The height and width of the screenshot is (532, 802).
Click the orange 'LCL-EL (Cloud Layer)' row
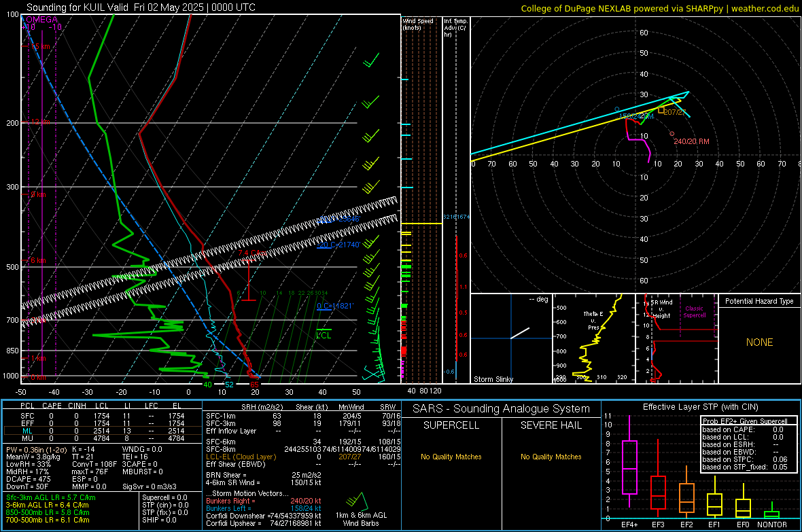pos(303,457)
